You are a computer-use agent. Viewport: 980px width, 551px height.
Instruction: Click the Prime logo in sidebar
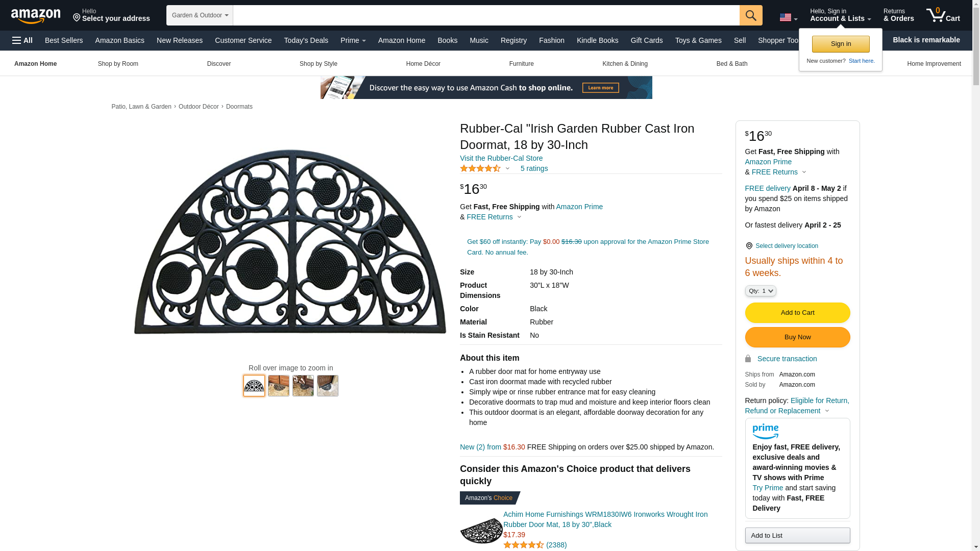click(765, 432)
